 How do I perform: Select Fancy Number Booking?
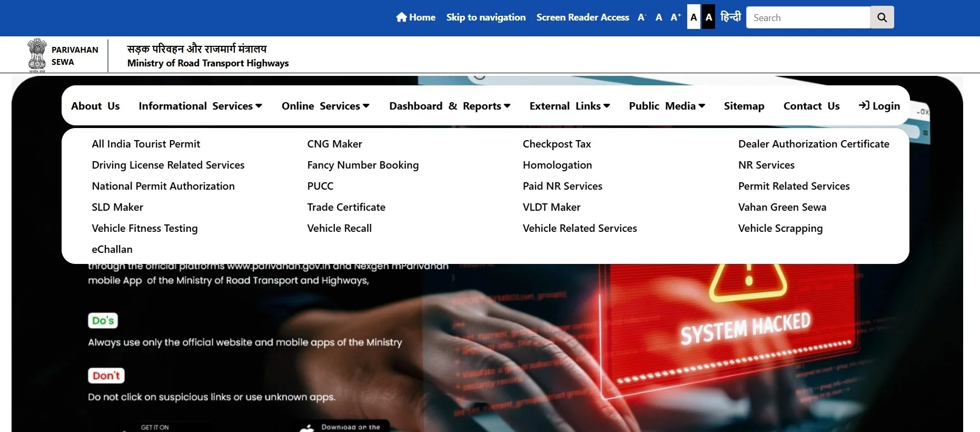click(363, 165)
